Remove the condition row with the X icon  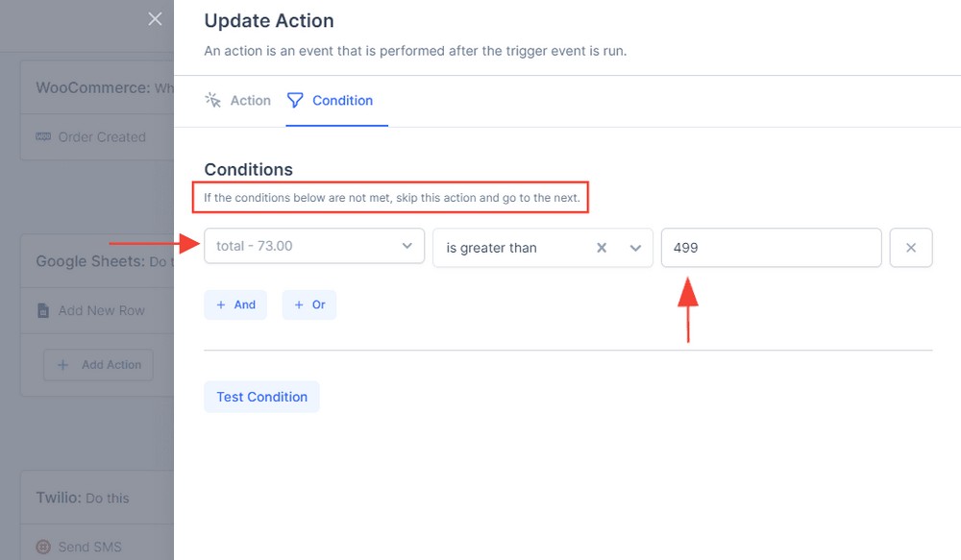[x=911, y=247]
